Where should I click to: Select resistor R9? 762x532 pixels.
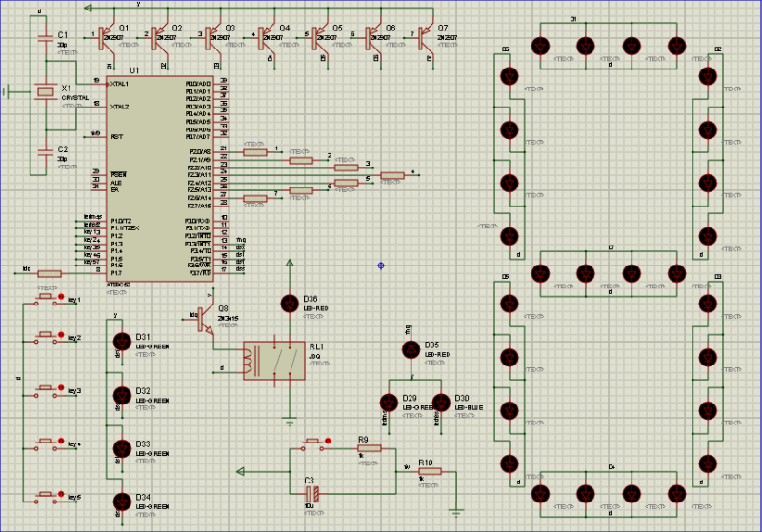click(369, 447)
